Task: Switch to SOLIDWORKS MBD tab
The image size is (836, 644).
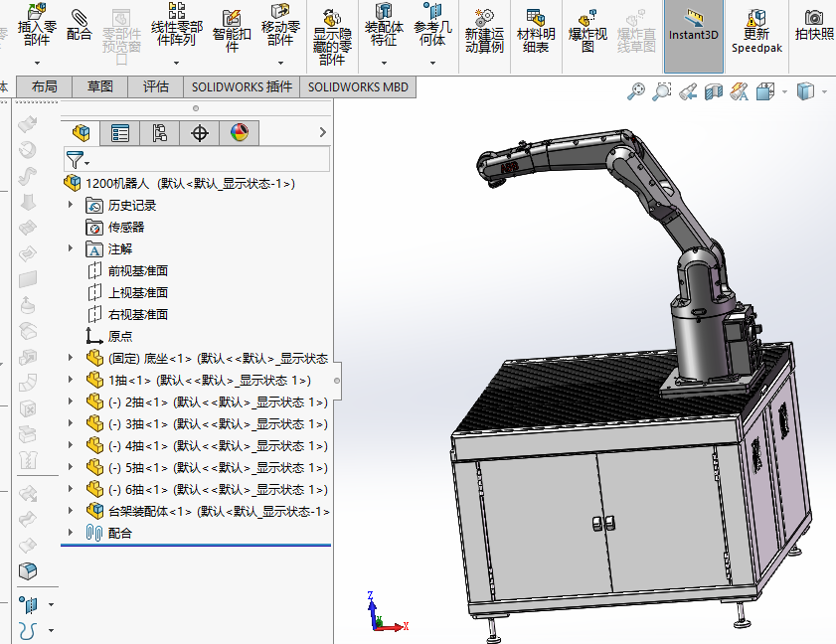Action: pos(358,86)
